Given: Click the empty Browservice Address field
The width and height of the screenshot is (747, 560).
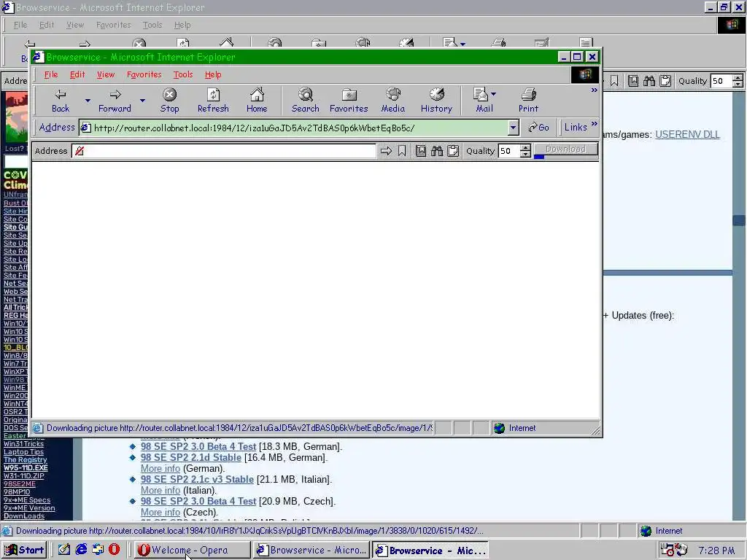Looking at the screenshot, I should tap(223, 151).
